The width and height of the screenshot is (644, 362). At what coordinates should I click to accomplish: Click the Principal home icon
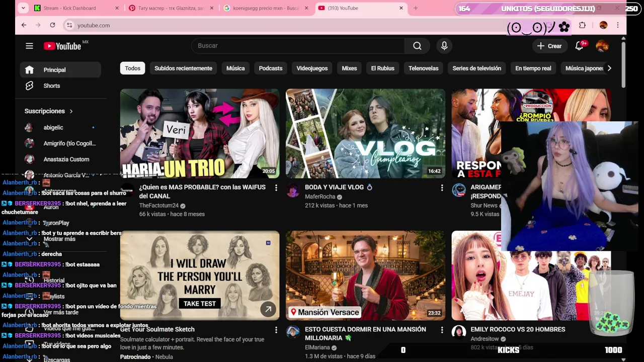click(29, 70)
